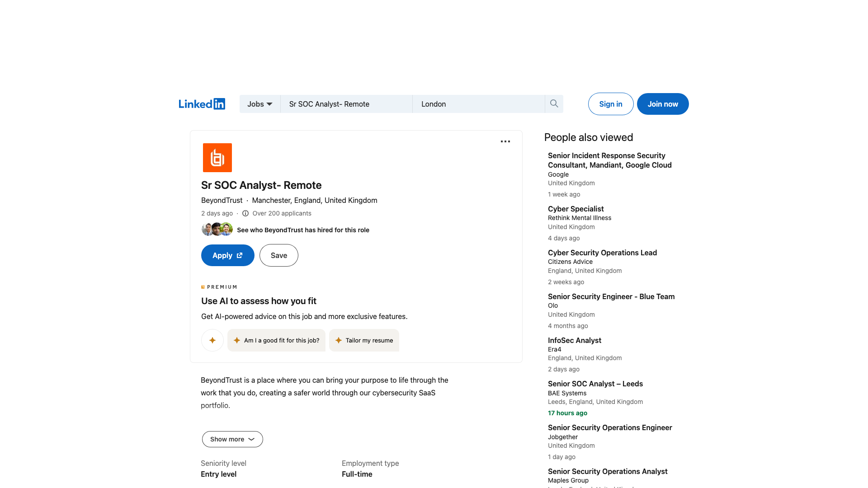Click the applicants info circle icon
The height and width of the screenshot is (488, 868).
pos(245,213)
